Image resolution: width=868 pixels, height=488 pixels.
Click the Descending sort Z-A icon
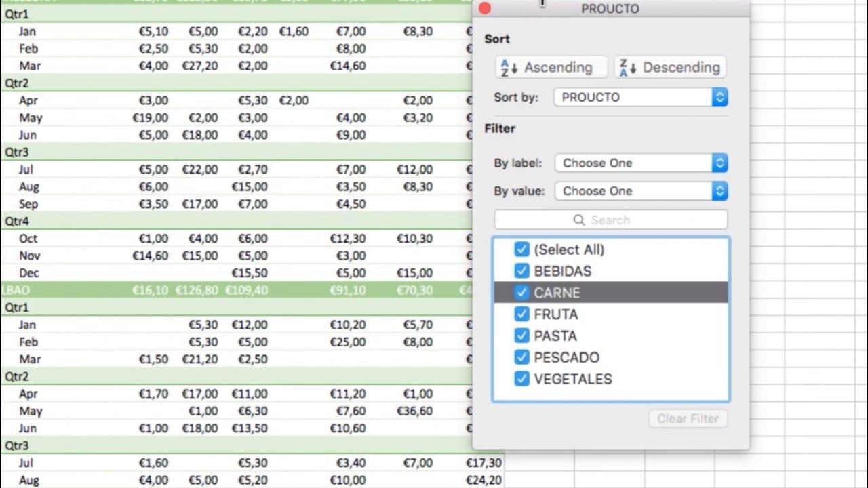[x=628, y=67]
